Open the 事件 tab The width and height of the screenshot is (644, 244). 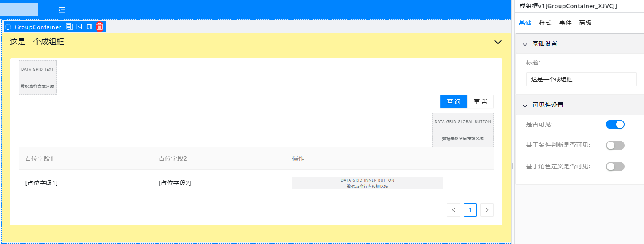point(566,23)
